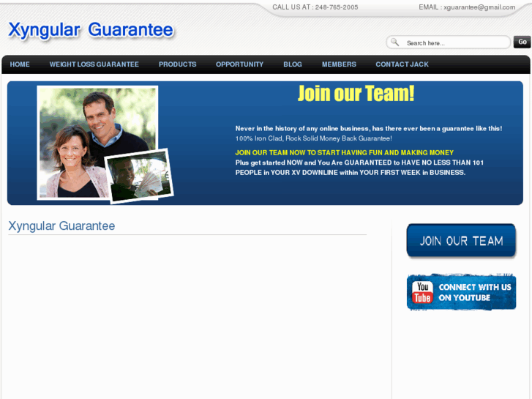Viewport: 532px width, 399px height.
Task: Click 'Never in the history' banner sentence
Action: [x=369, y=128]
